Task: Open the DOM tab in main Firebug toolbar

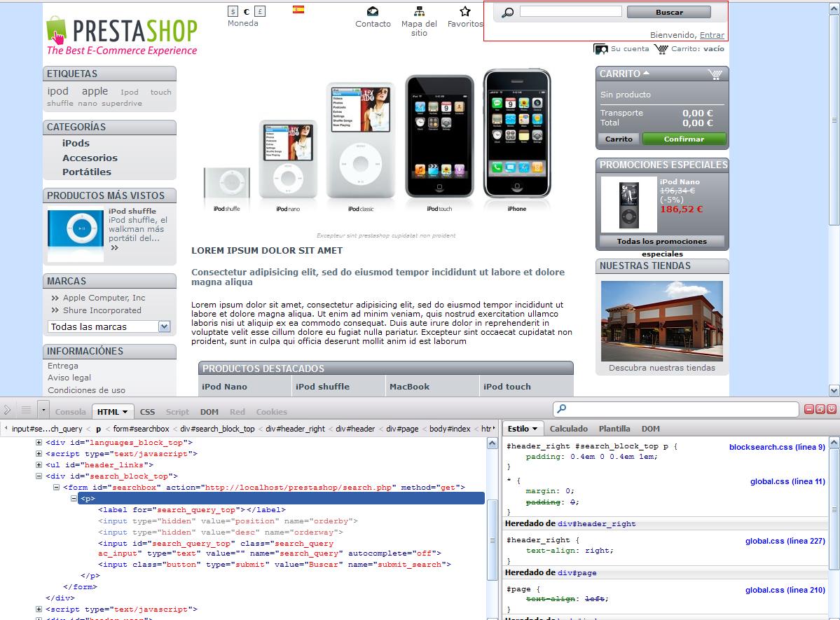Action: click(x=209, y=411)
